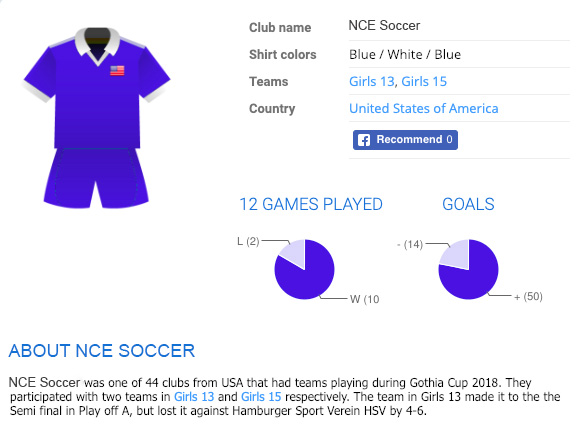Click the Facebook Recommend button
This screenshot has height=430, width=579.
pos(405,140)
